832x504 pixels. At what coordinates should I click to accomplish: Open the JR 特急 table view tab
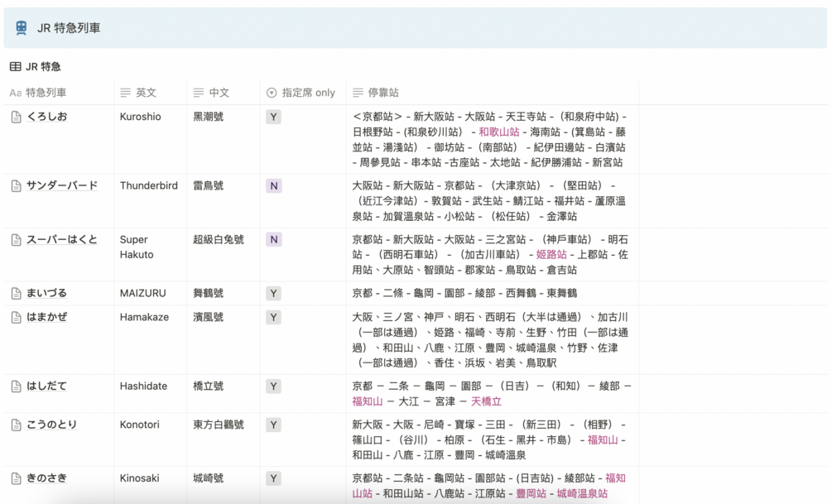[x=36, y=66]
